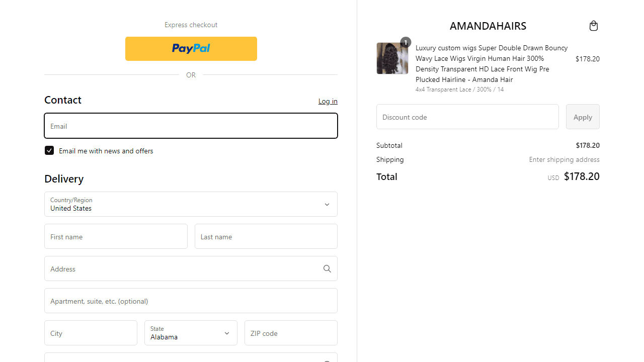Uncheck Email me with news and offers
This screenshot has width=644, height=362.
tap(49, 150)
